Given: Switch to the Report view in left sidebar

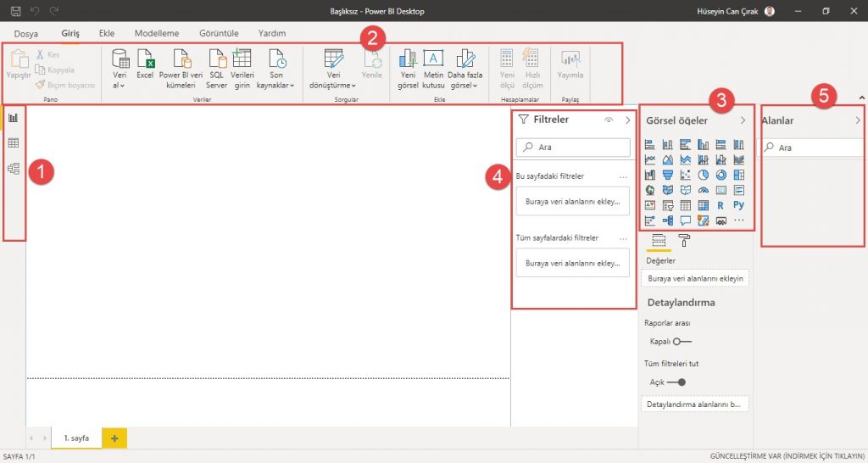Looking at the screenshot, I should (x=14, y=117).
